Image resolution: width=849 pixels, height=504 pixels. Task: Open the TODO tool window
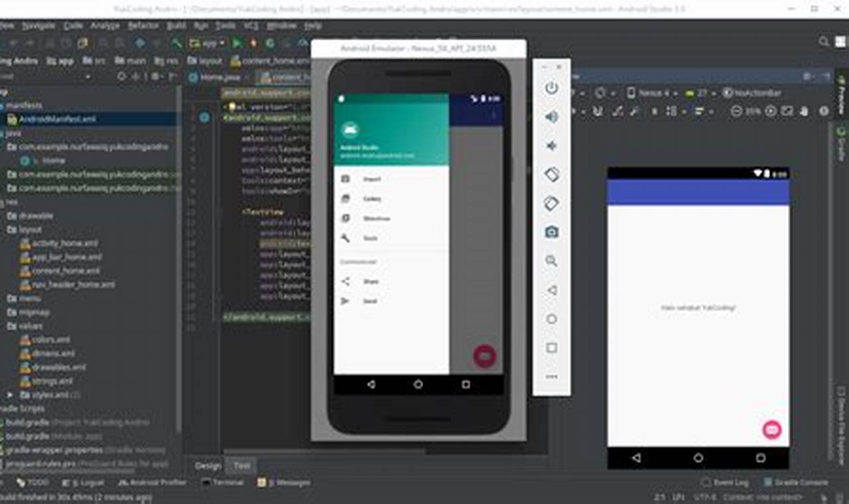tap(33, 483)
